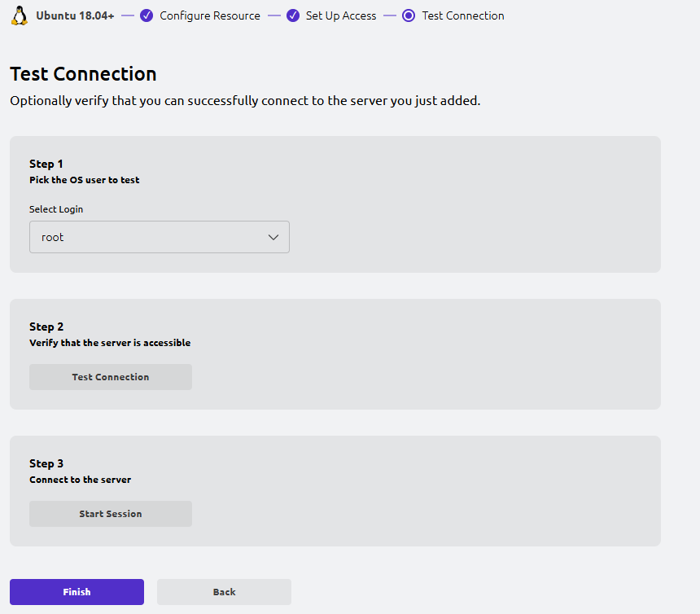This screenshot has height=614, width=700.
Task: Click the Step 1 heading
Action: coord(46,164)
